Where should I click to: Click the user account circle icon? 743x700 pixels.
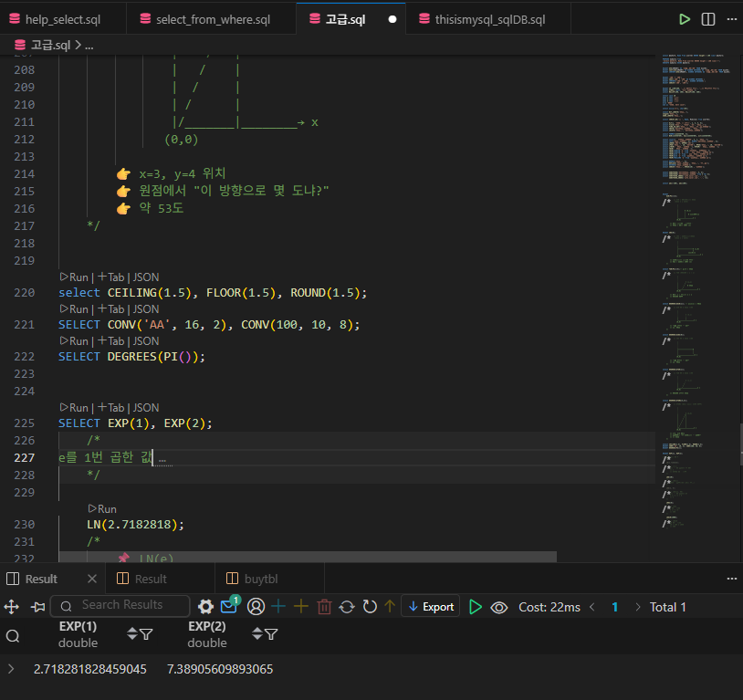point(256,607)
